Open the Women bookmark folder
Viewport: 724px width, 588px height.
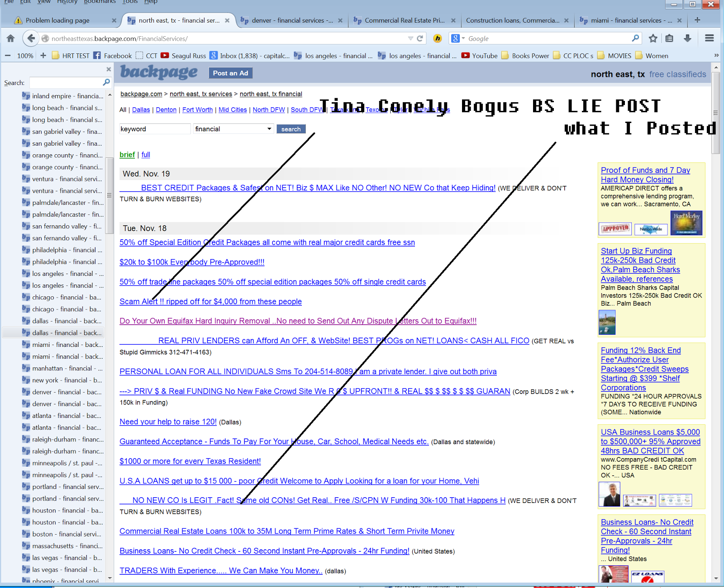[x=652, y=56]
